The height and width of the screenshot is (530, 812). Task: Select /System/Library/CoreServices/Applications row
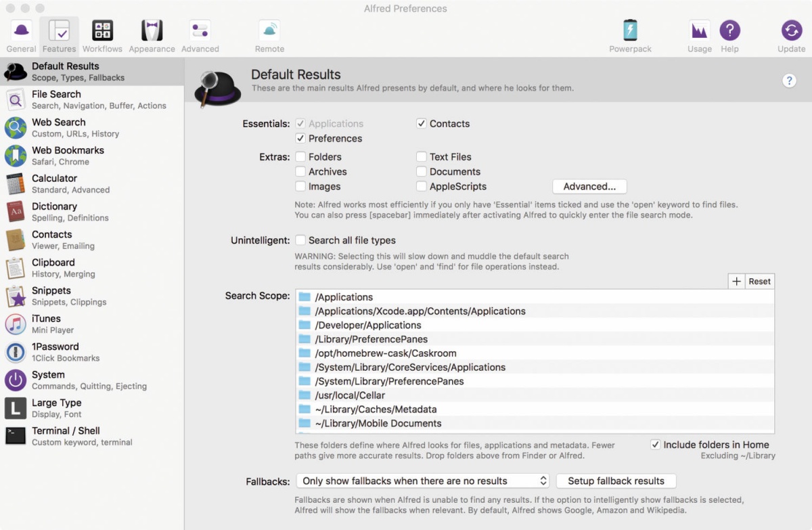[535, 367]
